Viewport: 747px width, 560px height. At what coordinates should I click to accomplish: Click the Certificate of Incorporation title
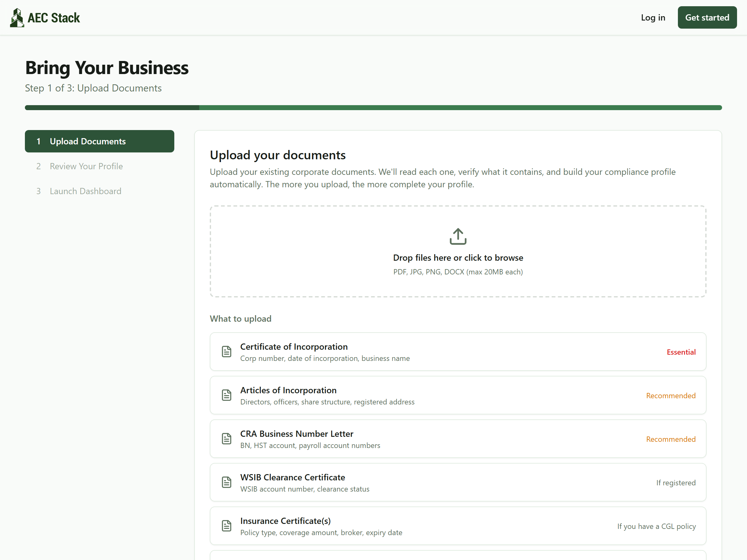(294, 347)
